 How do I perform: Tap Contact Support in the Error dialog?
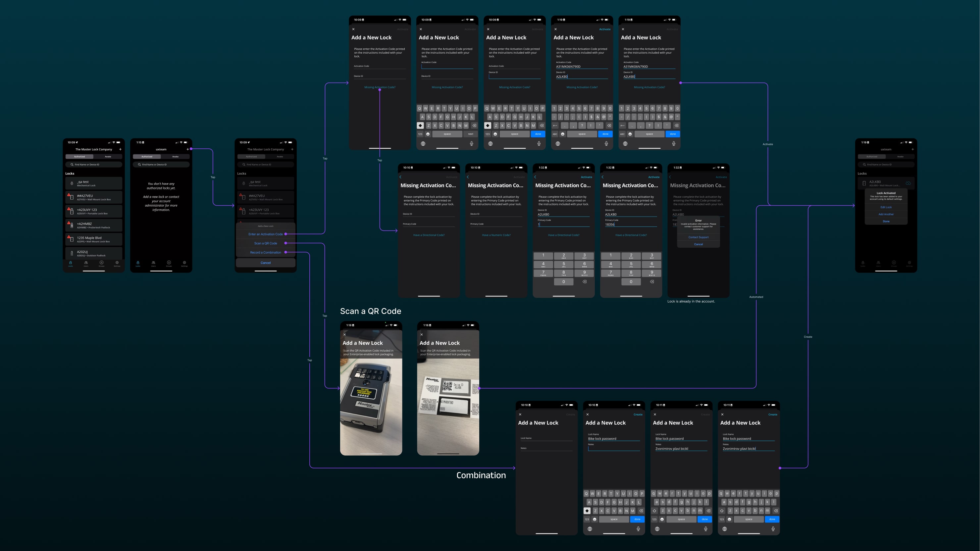pos(698,237)
